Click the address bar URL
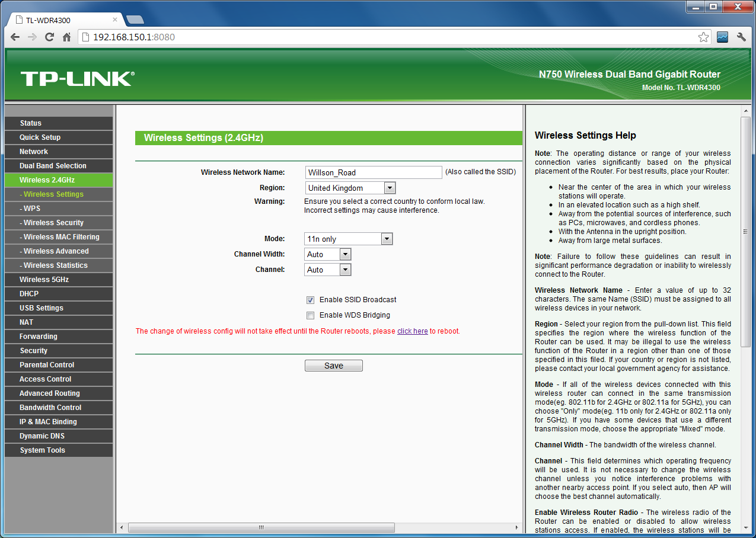The image size is (756, 538). tap(133, 37)
